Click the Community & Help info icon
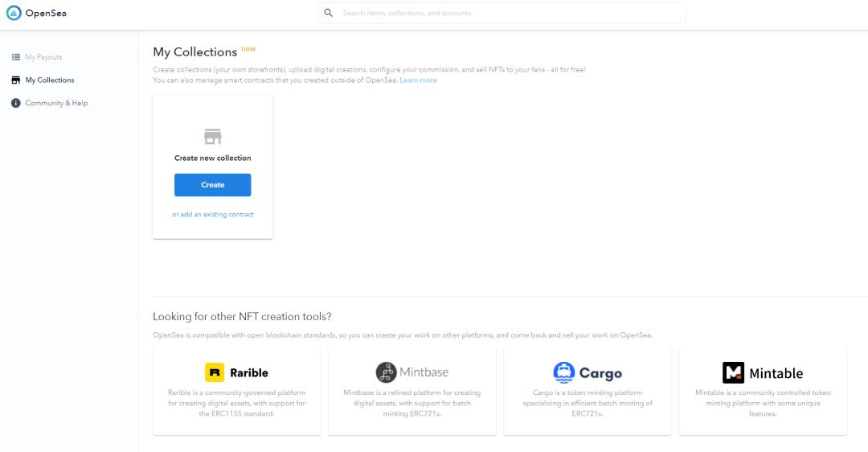The height and width of the screenshot is (452, 868). pos(16,103)
